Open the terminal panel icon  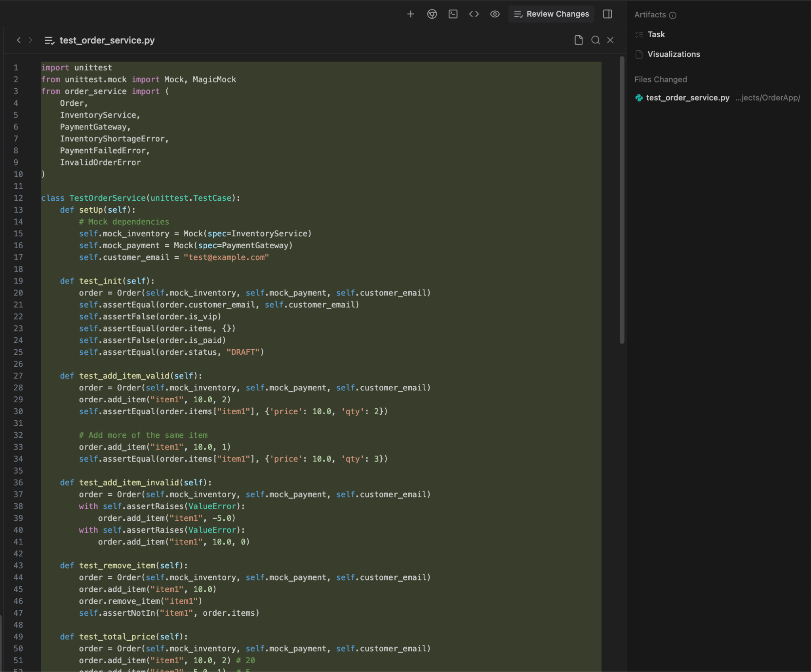pos(453,14)
